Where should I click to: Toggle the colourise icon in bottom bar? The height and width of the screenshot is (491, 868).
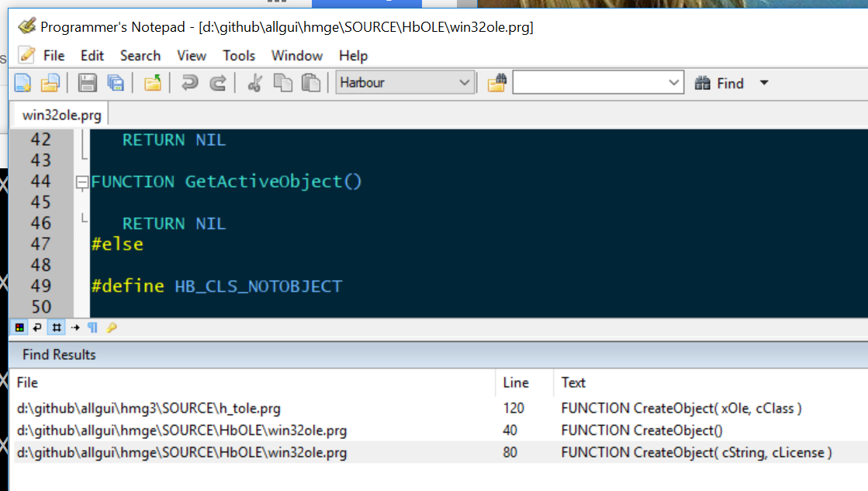(x=19, y=327)
